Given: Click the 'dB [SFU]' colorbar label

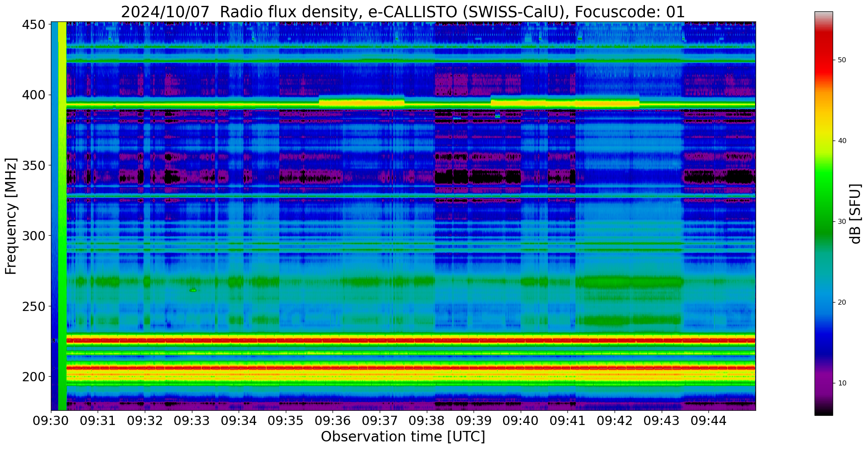Looking at the screenshot, I should point(855,214).
